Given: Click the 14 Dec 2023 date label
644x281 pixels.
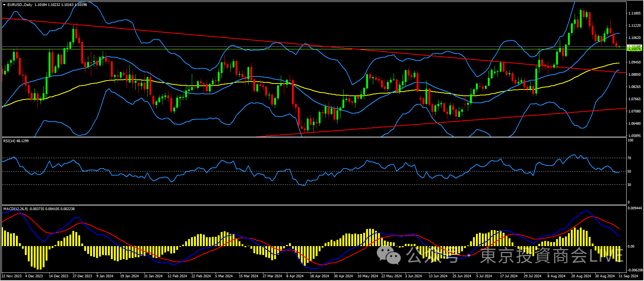Looking at the screenshot, I should click(x=59, y=276).
